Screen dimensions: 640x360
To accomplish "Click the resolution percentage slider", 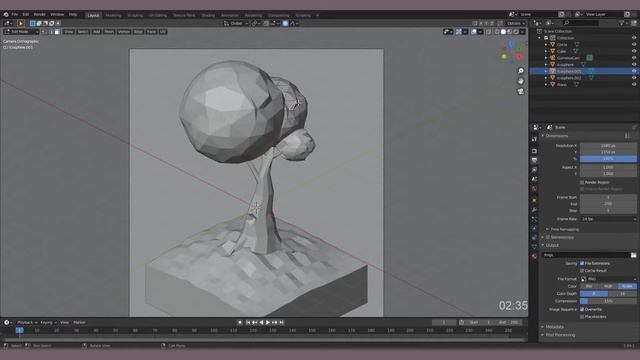I will (608, 159).
